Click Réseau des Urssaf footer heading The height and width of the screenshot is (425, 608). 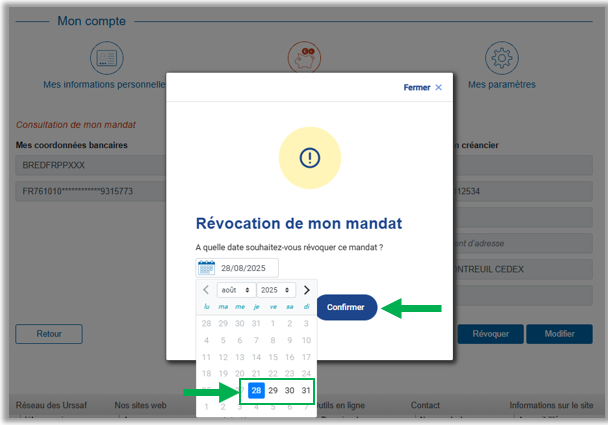pyautogui.click(x=51, y=405)
